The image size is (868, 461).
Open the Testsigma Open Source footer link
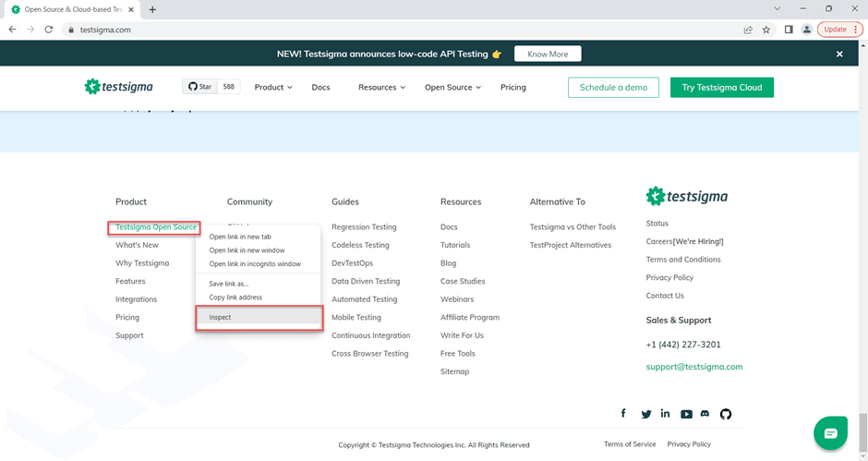coord(155,226)
